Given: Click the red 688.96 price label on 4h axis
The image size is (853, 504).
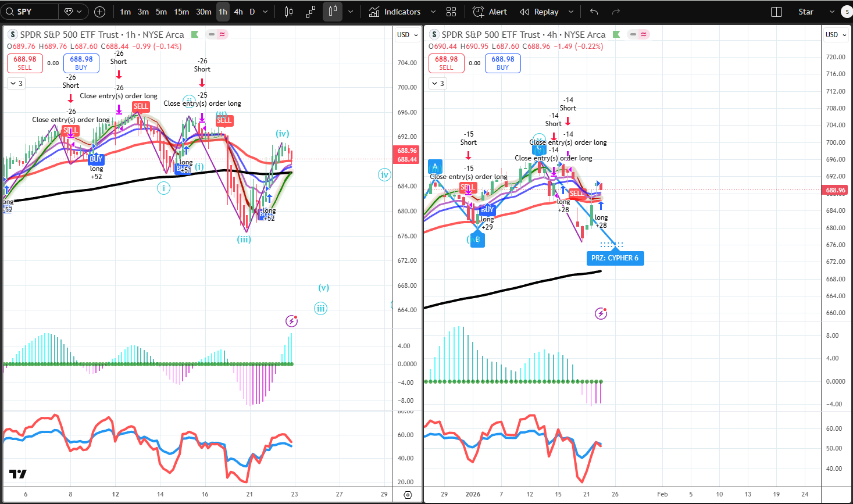Looking at the screenshot, I should click(836, 190).
